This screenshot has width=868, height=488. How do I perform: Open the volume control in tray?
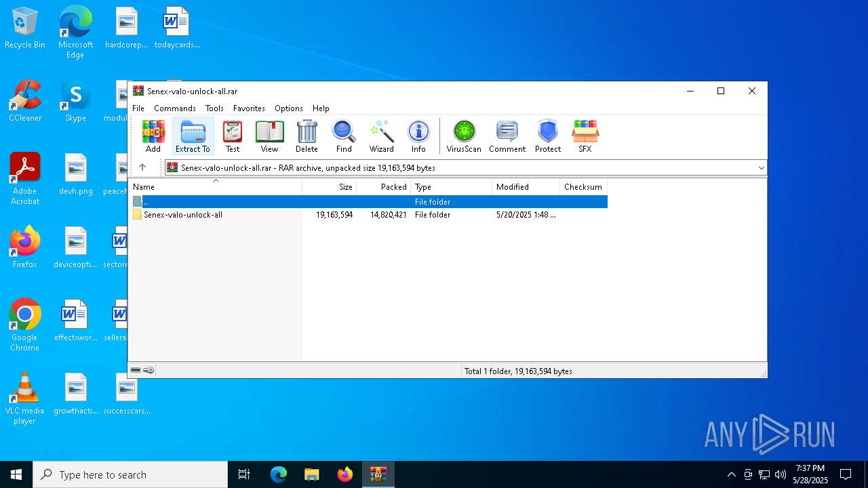tap(781, 474)
